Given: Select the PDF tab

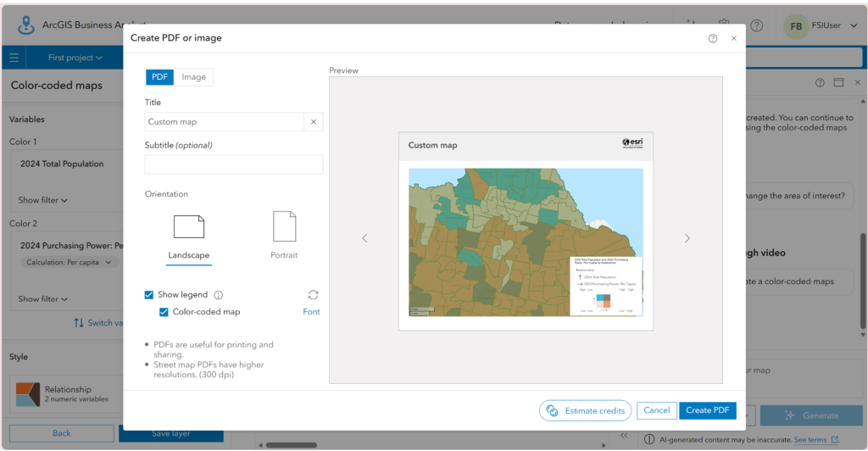Looking at the screenshot, I should (159, 77).
